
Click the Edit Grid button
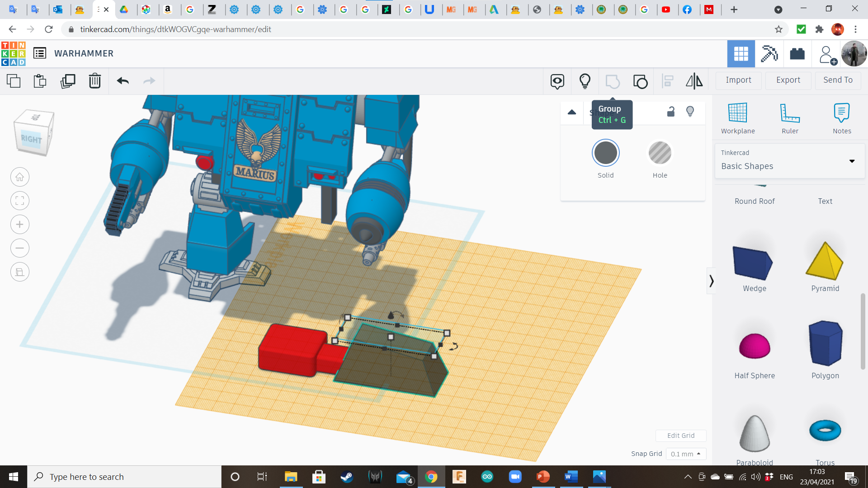pos(680,436)
